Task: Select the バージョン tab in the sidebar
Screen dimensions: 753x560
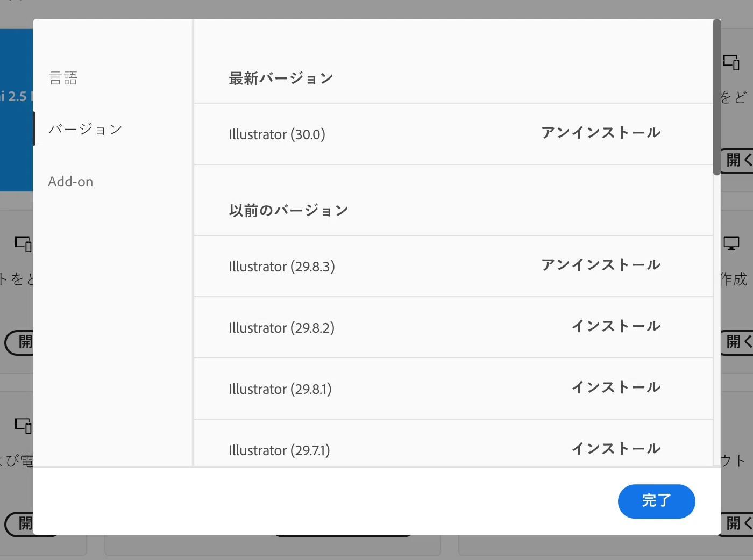Action: click(x=86, y=129)
